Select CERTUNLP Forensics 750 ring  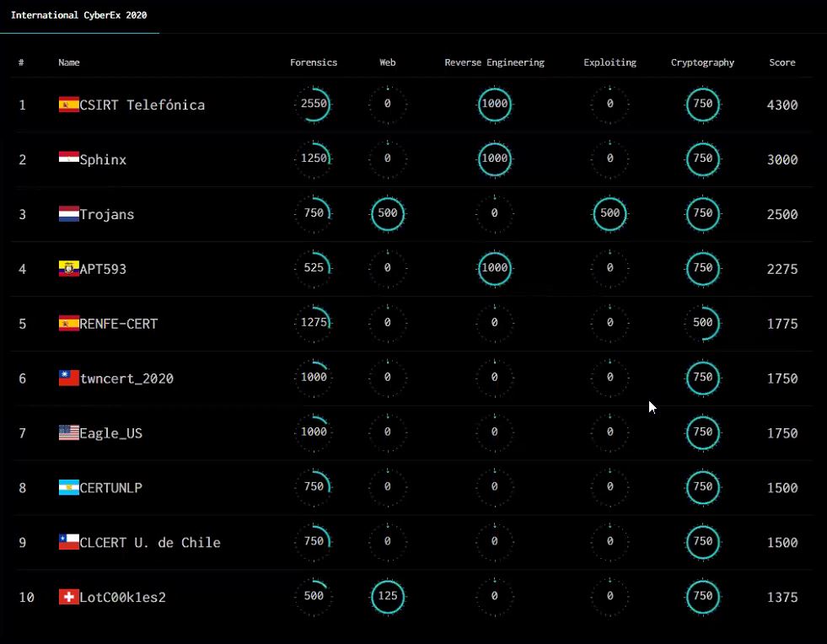314,487
